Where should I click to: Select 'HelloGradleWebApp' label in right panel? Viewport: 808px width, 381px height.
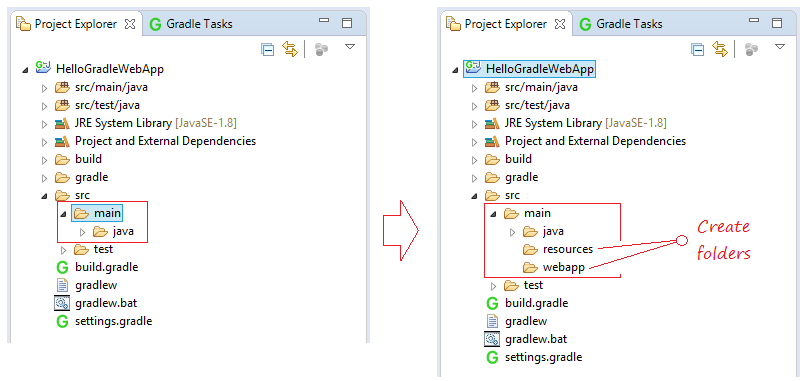[x=539, y=68]
